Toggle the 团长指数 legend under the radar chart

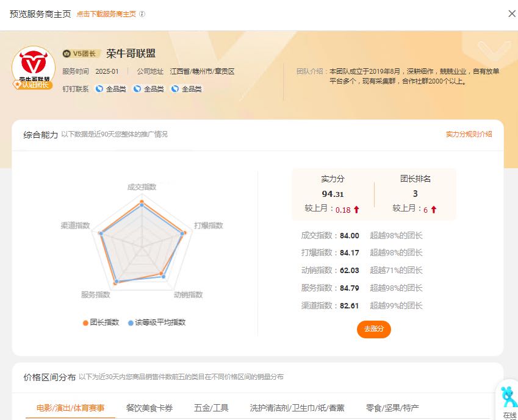point(103,321)
